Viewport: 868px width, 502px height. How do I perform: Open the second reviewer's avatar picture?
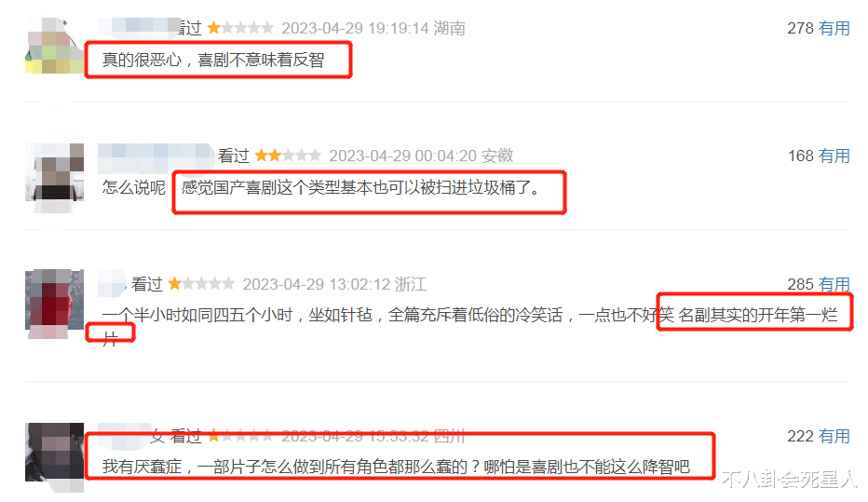pyautogui.click(x=54, y=172)
